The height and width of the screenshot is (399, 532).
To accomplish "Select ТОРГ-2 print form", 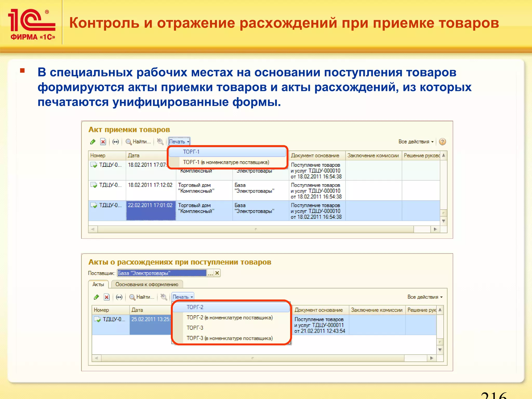I will [x=231, y=307].
